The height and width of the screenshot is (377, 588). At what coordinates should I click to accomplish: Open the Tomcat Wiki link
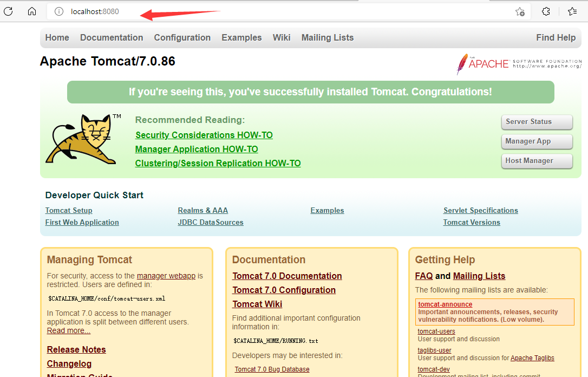(x=257, y=304)
